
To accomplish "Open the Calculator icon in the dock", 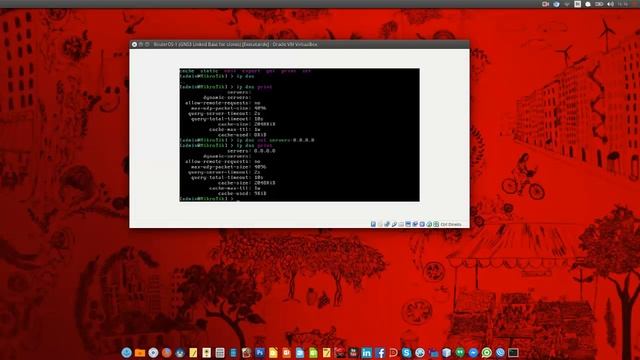I will (x=220, y=353).
